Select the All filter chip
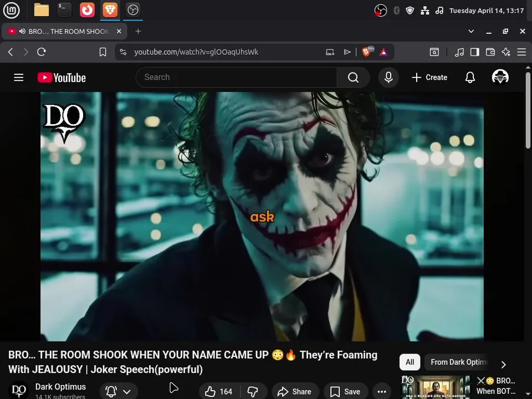The height and width of the screenshot is (399, 532). [410, 362]
